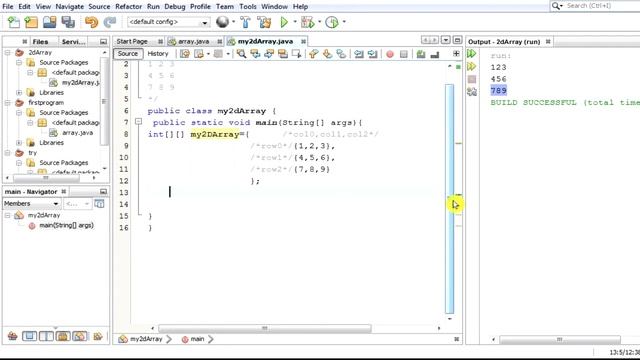Select my2dArray.java in project tree
The height and width of the screenshot is (360, 640).
(x=80, y=82)
